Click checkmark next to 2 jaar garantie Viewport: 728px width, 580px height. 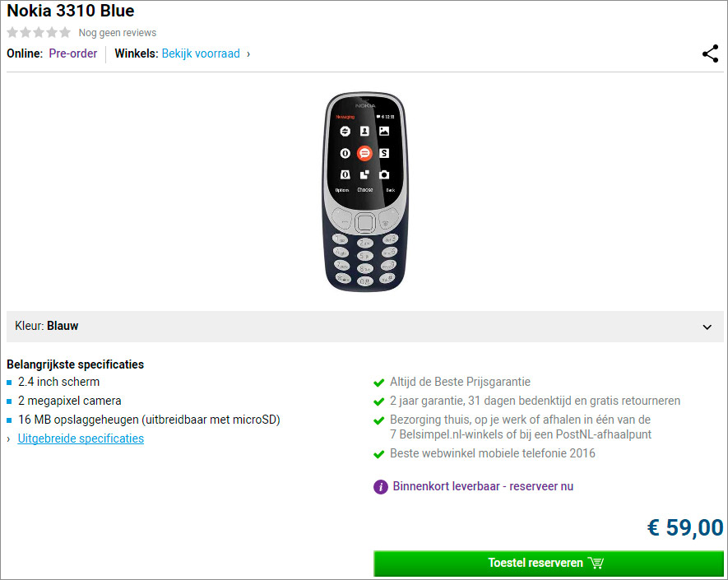coord(379,401)
